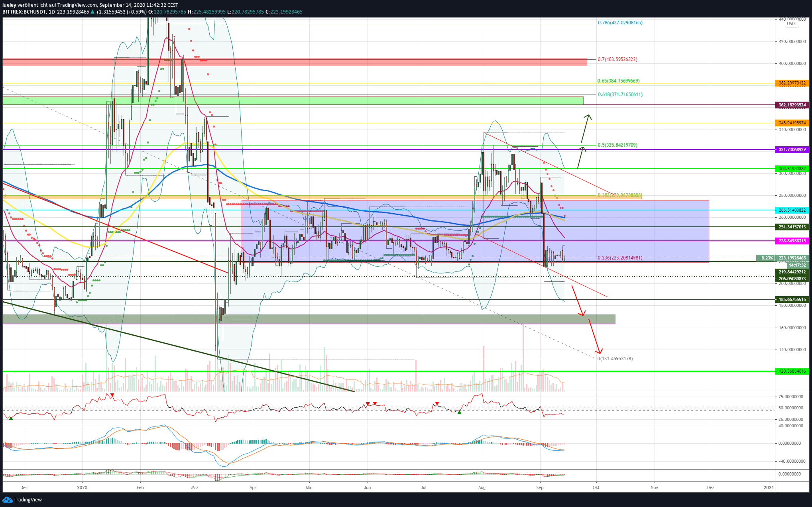The height and width of the screenshot is (507, 812).
Task: Click the 206.05080873 price label
Action: pyautogui.click(x=792, y=279)
